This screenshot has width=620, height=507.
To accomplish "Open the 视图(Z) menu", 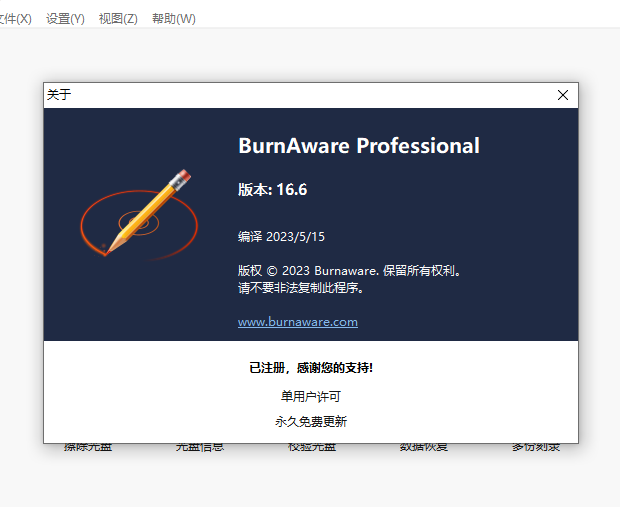I will [x=118, y=19].
